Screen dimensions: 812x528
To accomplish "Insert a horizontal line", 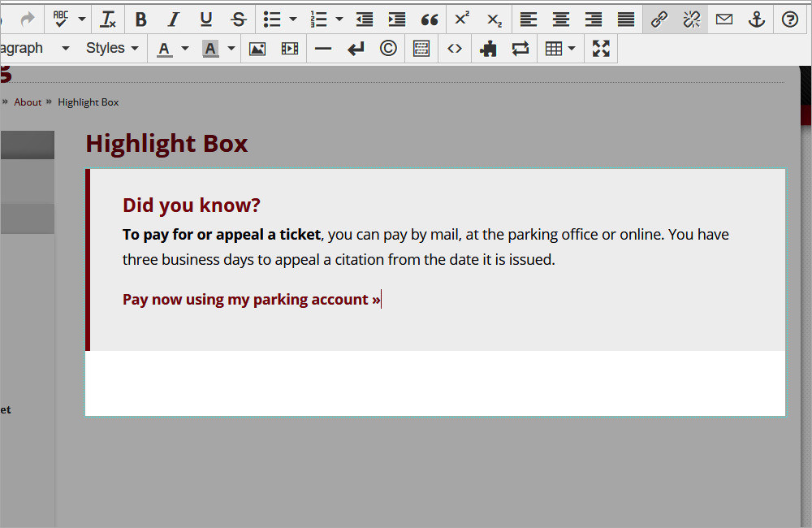I will point(323,49).
